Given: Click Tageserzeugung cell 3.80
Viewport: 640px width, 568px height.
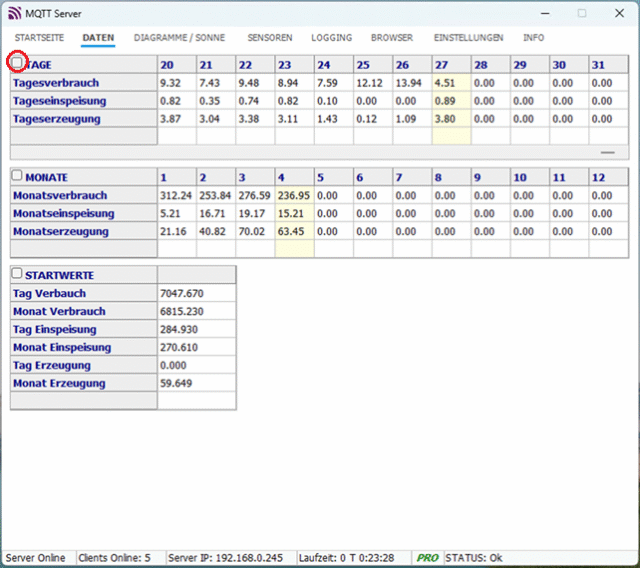Looking at the screenshot, I should point(451,119).
